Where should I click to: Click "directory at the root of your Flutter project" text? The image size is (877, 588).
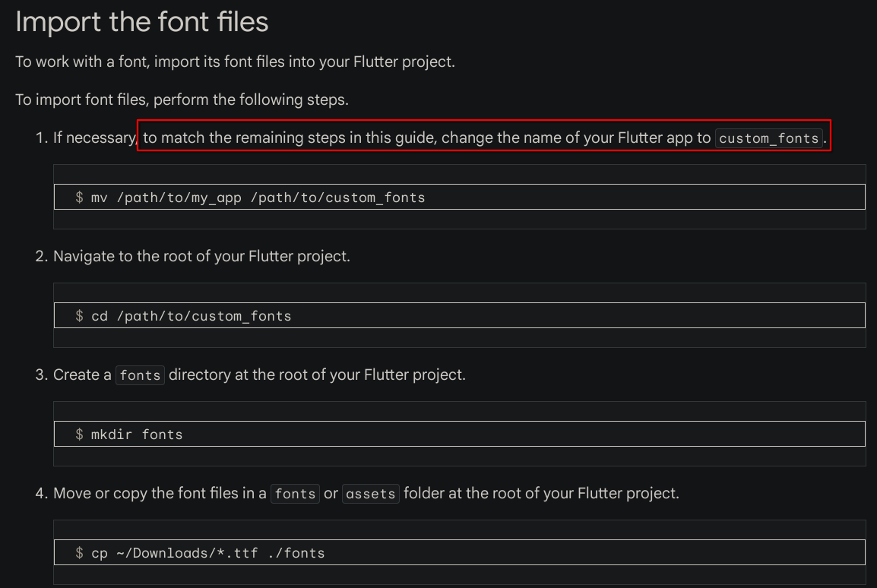click(x=317, y=375)
